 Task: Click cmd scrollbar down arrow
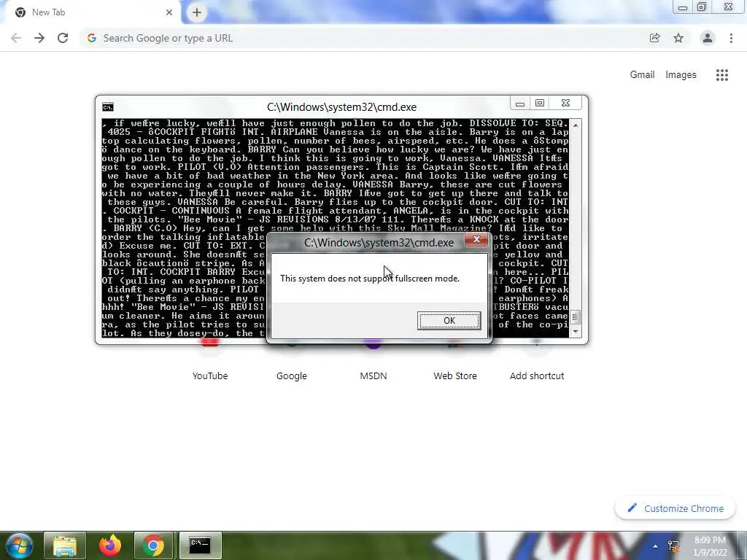pos(576,332)
